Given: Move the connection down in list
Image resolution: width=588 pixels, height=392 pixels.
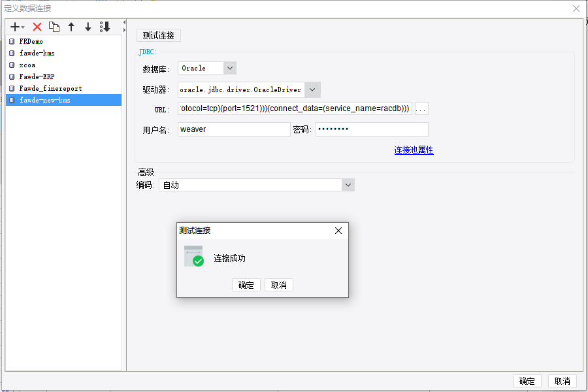Looking at the screenshot, I should click(x=88, y=27).
